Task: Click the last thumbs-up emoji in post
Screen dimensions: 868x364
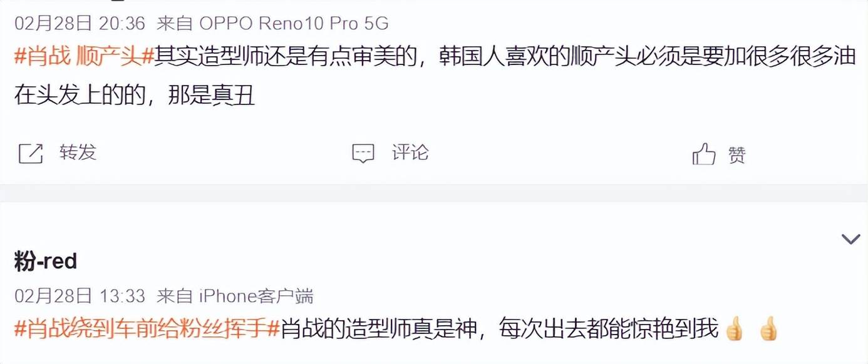Action: 768,328
